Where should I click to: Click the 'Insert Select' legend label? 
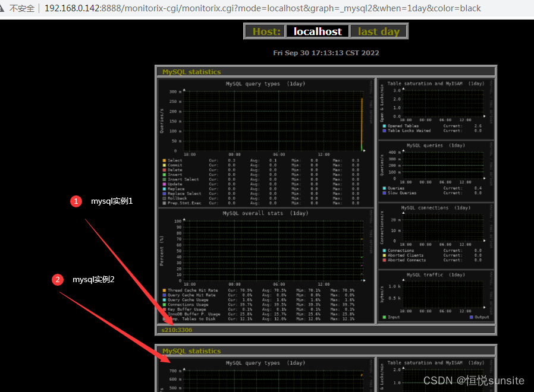coord(183,179)
